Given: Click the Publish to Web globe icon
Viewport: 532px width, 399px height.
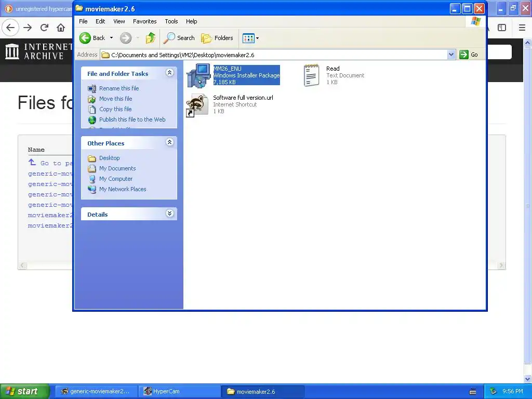Looking at the screenshot, I should tap(92, 120).
